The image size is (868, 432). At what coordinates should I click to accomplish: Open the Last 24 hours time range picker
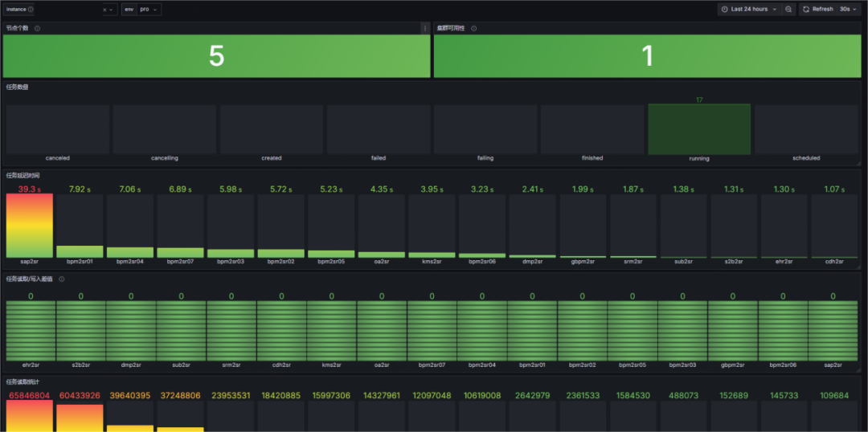(x=750, y=10)
